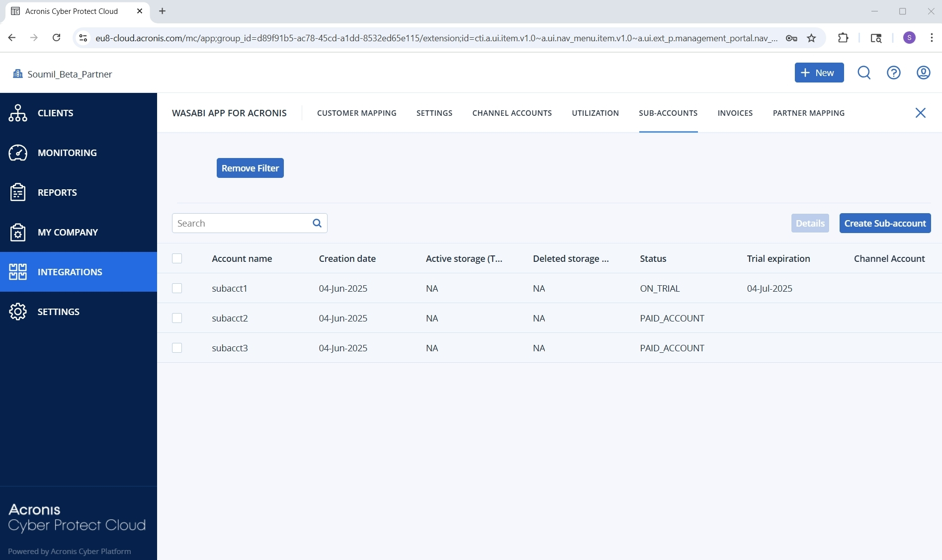Viewport: 942px width, 560px height.
Task: Click the Create Sub-account button
Action: (885, 223)
